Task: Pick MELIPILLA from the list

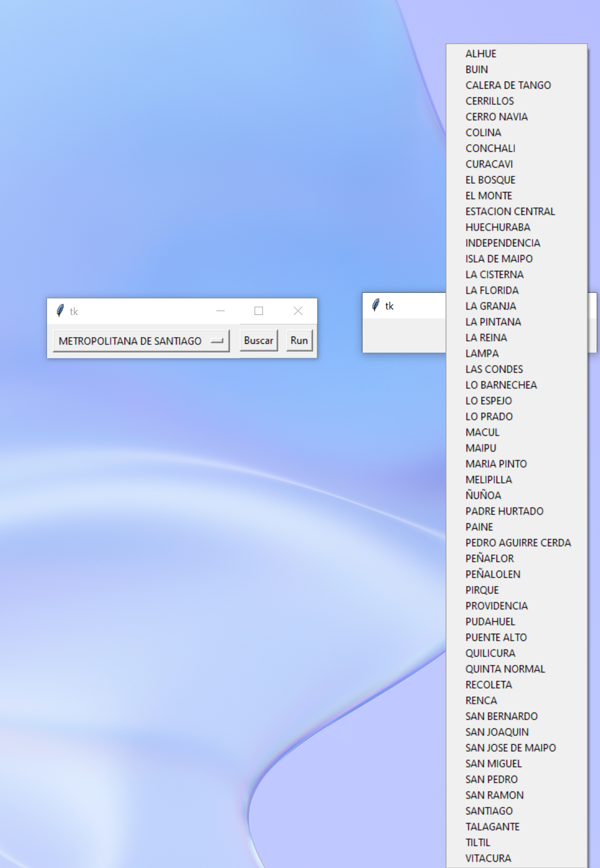Action: click(516, 479)
